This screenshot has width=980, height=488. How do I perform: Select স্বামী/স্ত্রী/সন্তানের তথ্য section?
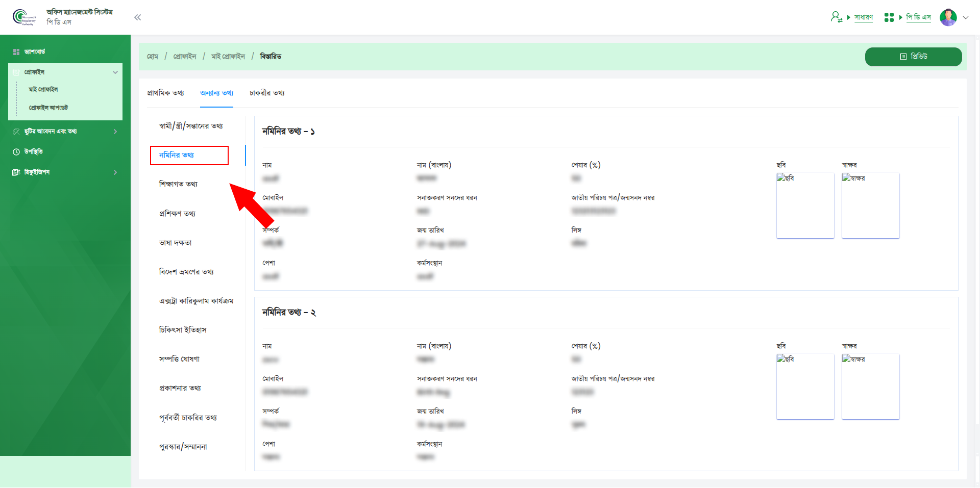[x=191, y=126]
